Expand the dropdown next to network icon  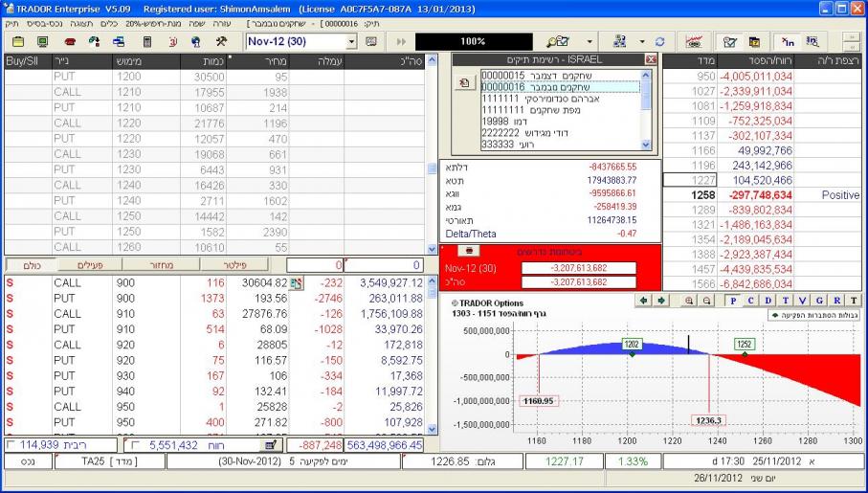(x=641, y=42)
